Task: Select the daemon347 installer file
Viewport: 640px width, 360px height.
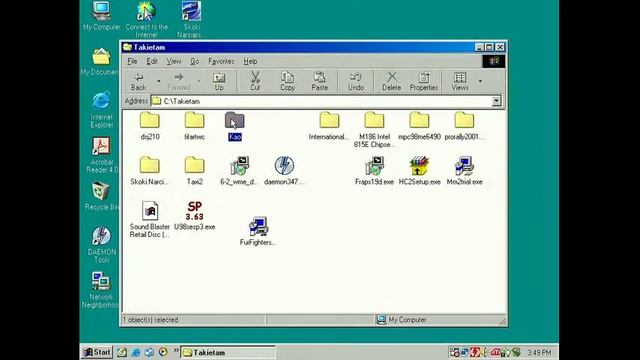Action: click(x=284, y=171)
